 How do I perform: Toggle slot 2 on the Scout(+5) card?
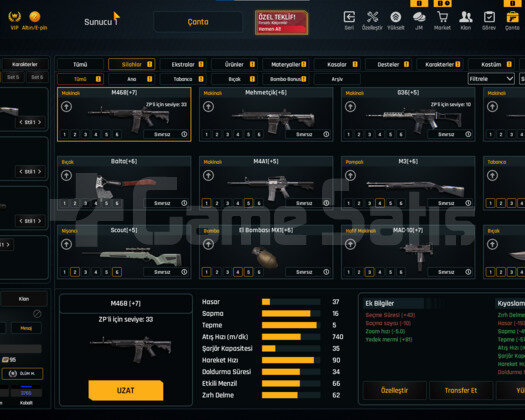pyautogui.click(x=75, y=272)
